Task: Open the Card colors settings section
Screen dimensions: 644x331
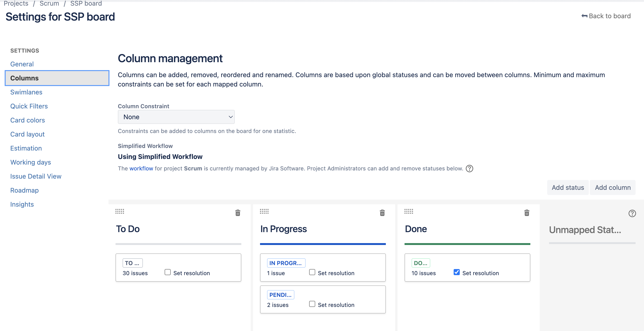Action: click(x=28, y=120)
